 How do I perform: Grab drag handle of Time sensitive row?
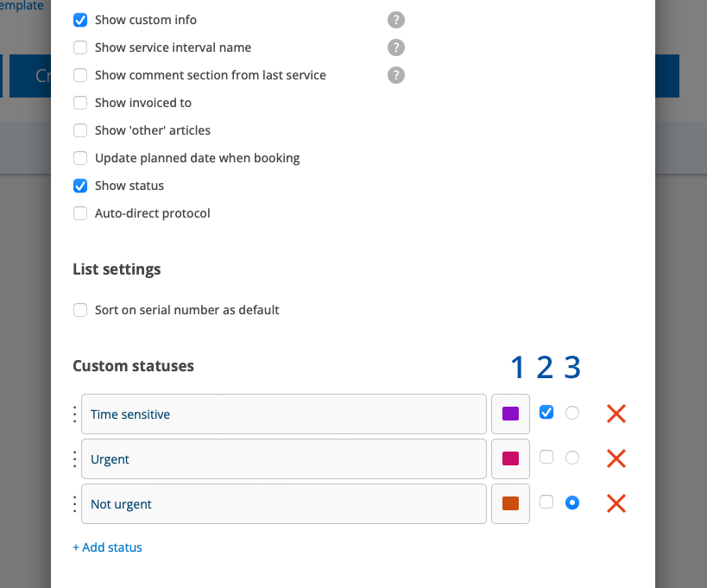click(74, 414)
